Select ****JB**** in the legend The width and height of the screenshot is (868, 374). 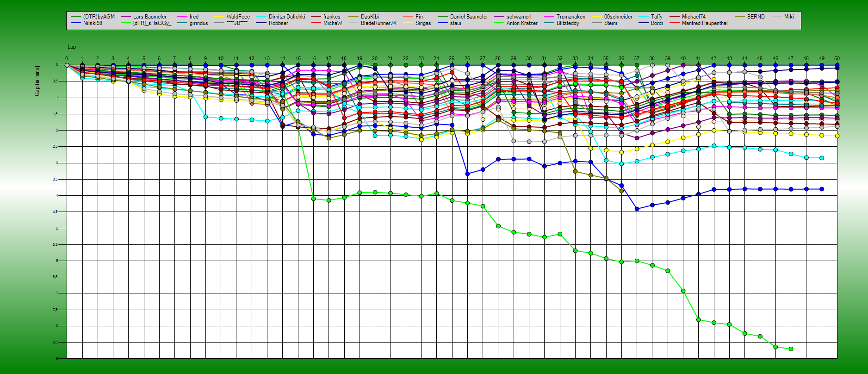[x=231, y=23]
